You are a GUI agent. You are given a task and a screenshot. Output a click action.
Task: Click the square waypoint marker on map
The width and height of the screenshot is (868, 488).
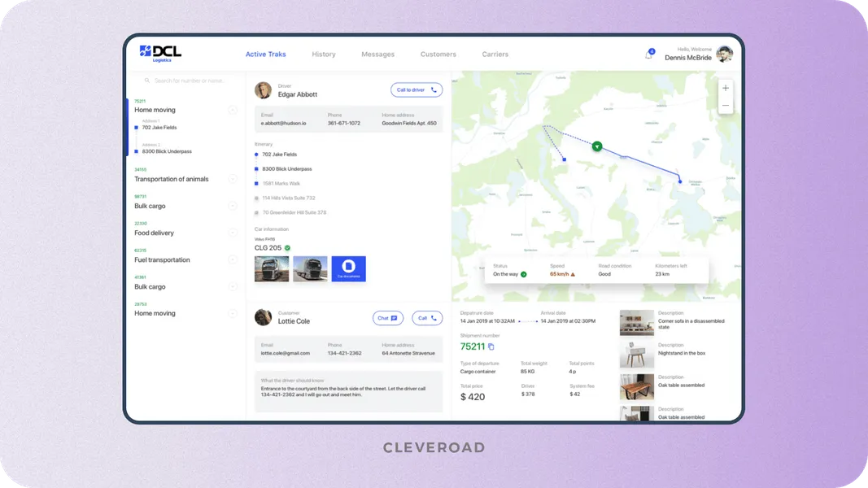point(564,159)
